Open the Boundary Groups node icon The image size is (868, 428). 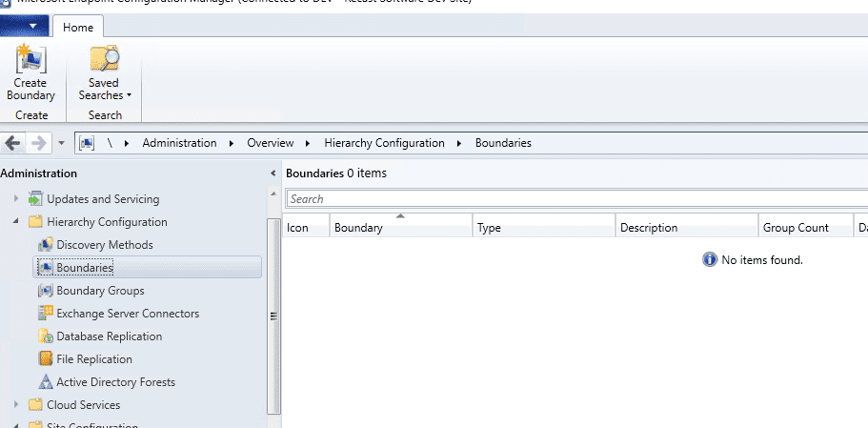(x=45, y=291)
